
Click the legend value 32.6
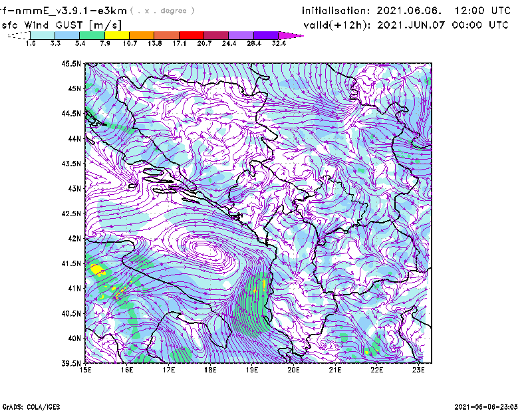(x=279, y=43)
